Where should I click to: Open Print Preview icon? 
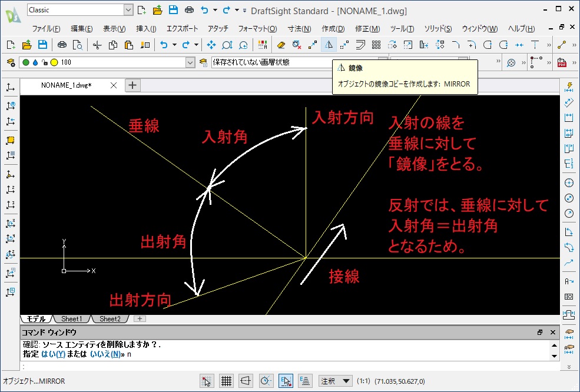78,45
